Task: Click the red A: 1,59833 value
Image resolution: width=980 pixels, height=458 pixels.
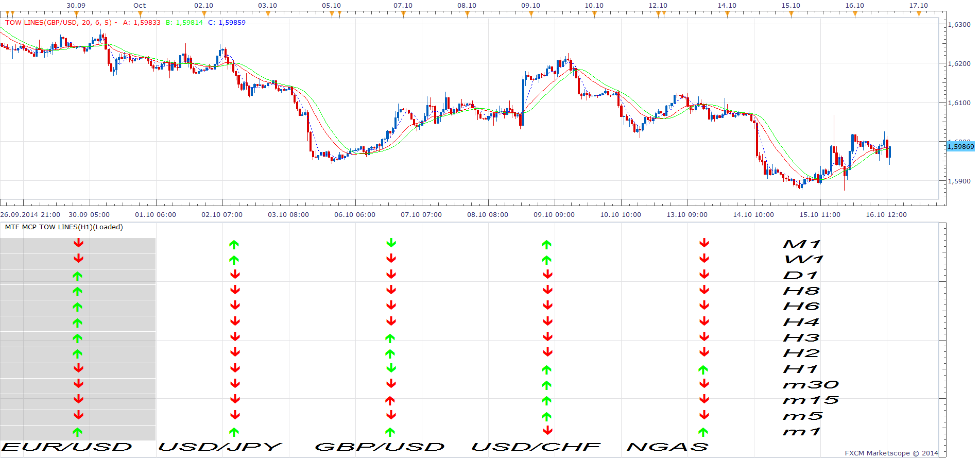Action: pyautogui.click(x=142, y=23)
